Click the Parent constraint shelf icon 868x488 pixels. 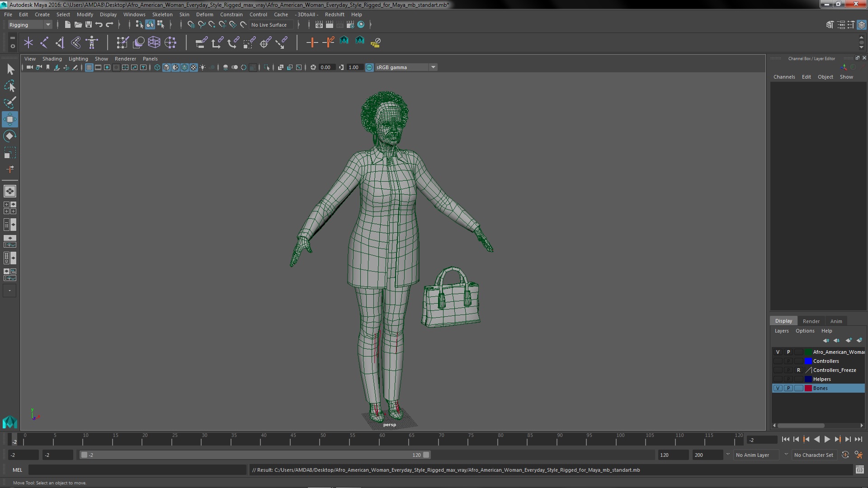(201, 42)
